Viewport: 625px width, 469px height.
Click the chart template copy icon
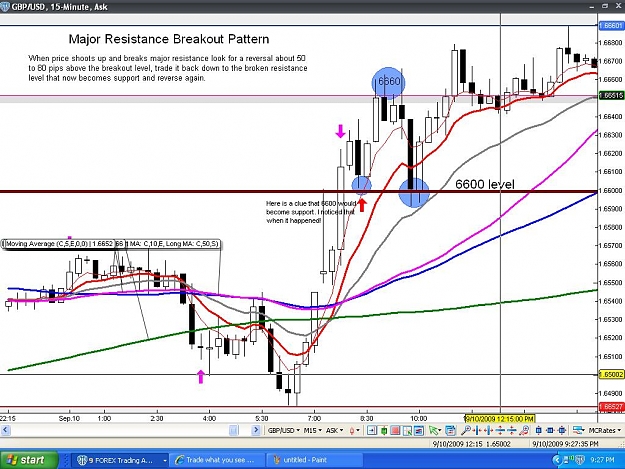click(450, 430)
